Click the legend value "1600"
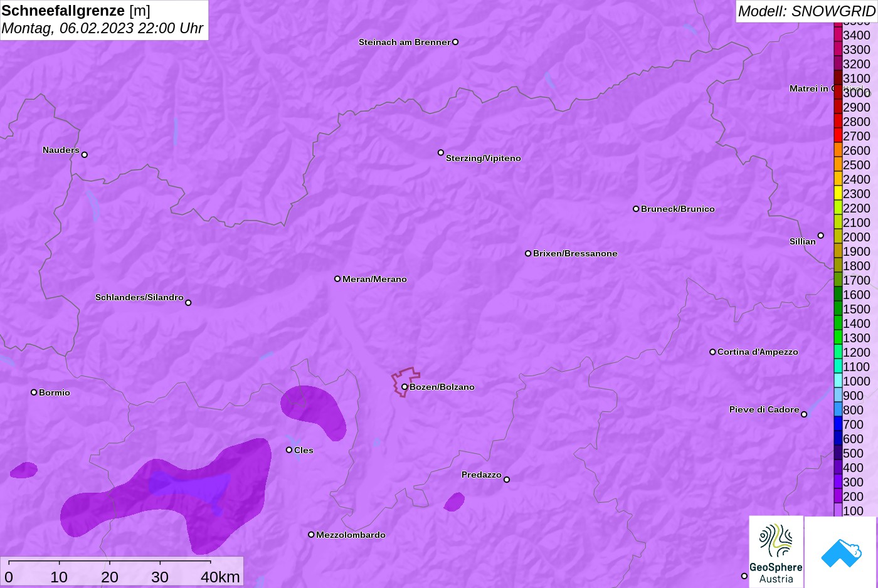 857,295
